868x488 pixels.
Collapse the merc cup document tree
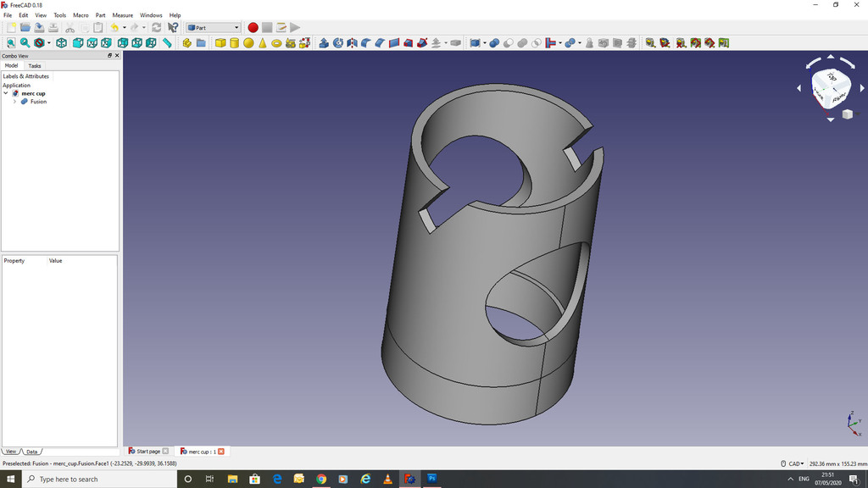(6, 93)
